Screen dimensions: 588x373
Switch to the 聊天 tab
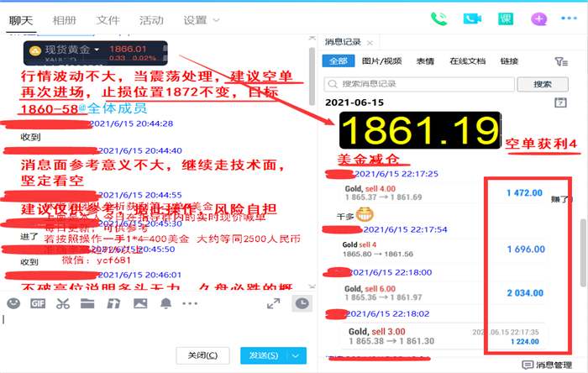pyautogui.click(x=21, y=20)
